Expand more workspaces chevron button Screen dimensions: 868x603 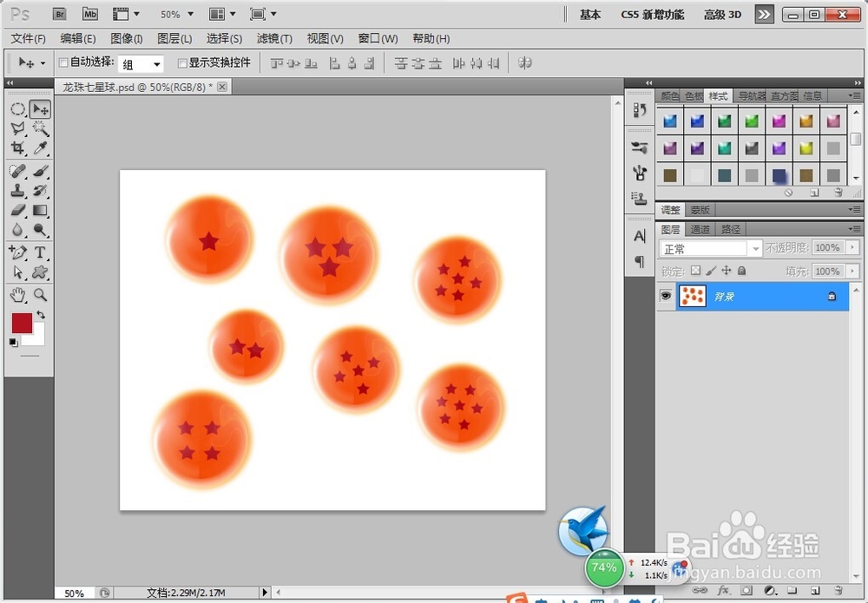(764, 15)
